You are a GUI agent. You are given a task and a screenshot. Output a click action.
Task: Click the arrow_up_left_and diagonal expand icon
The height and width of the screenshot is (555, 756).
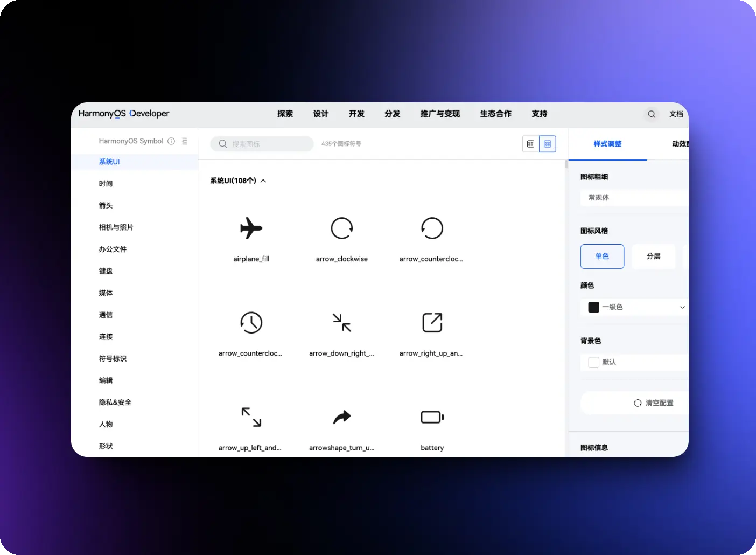pyautogui.click(x=251, y=418)
